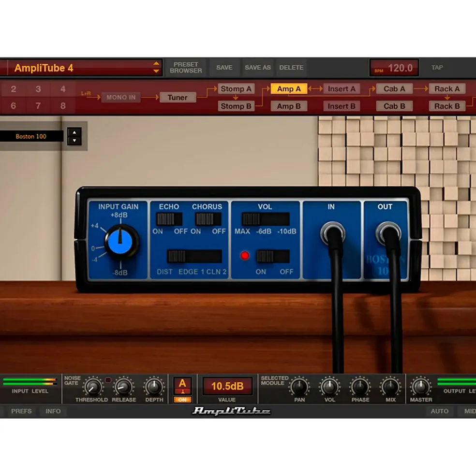Open the Boston 100 amp model dropdown
This screenshot has width=476, height=476.
click(31, 136)
